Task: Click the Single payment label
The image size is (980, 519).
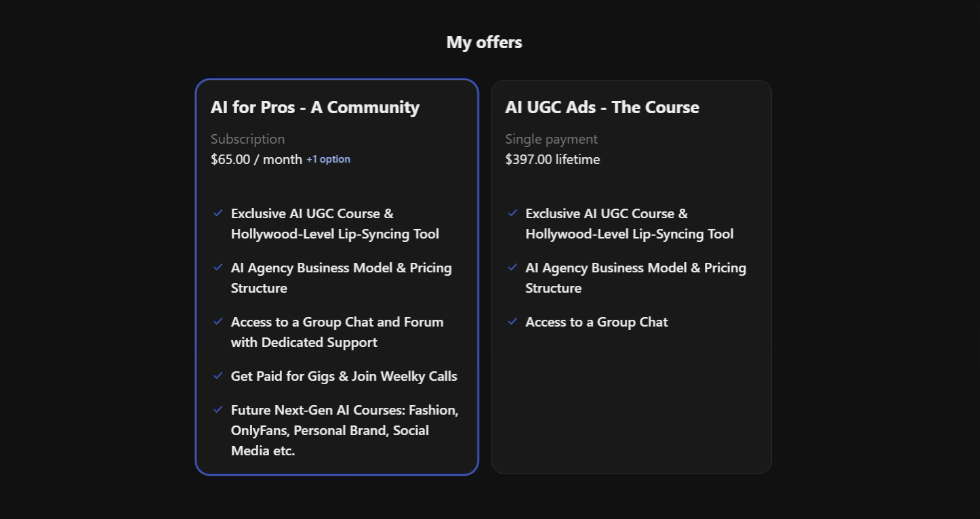Action: tap(551, 139)
